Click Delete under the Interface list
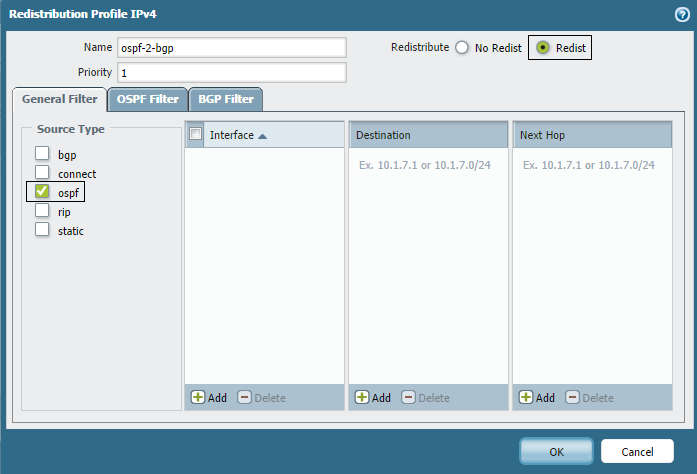This screenshot has height=474, width=697. coord(261,398)
